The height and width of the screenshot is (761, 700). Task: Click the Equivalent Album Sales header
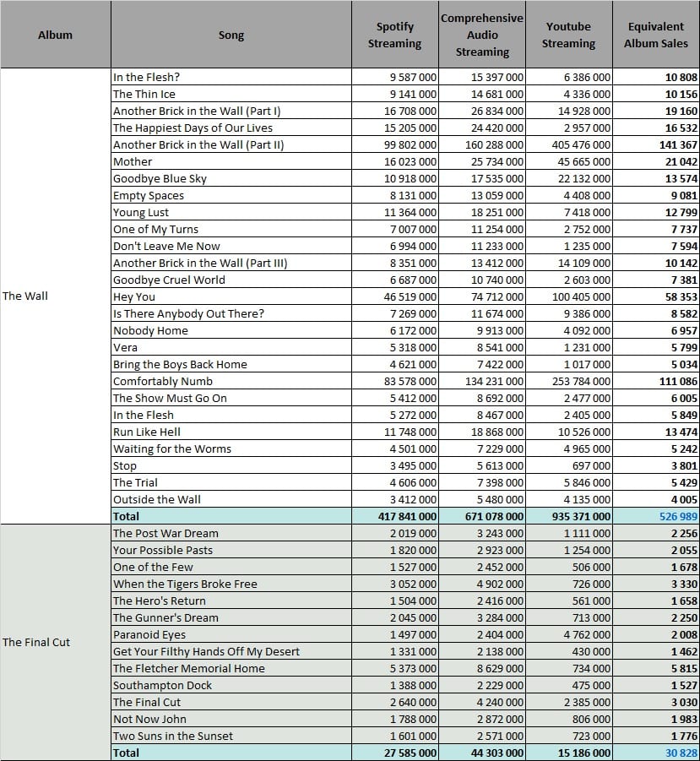[x=656, y=35]
